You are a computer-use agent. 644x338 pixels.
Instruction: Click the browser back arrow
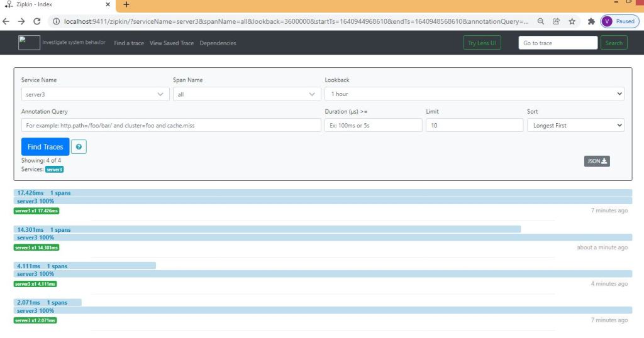point(7,21)
